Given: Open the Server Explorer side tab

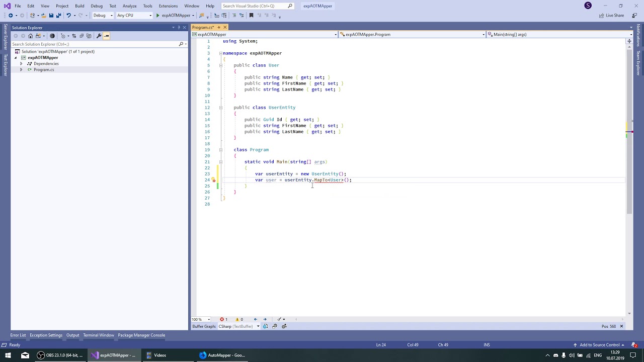Looking at the screenshot, I should (6, 37).
